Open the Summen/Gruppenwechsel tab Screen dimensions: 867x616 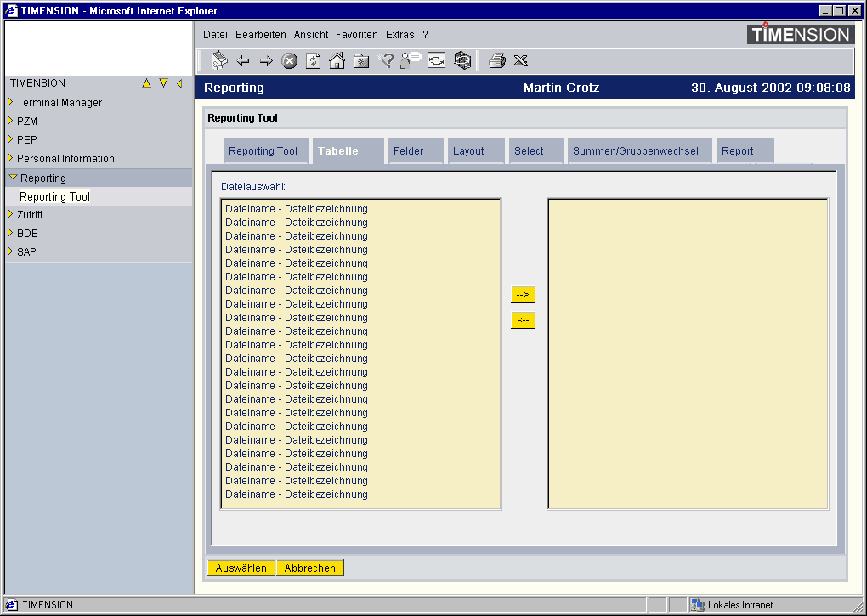point(635,151)
